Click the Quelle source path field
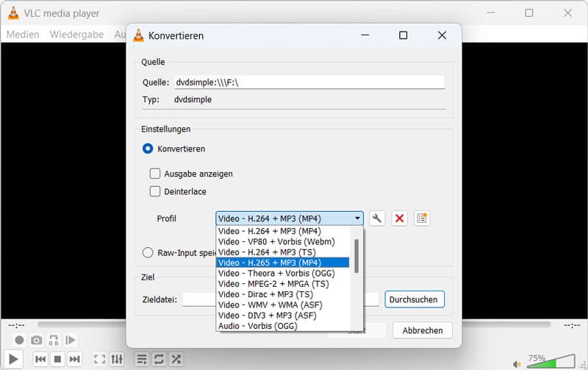Image resolution: width=588 pixels, height=370 pixels. (309, 82)
